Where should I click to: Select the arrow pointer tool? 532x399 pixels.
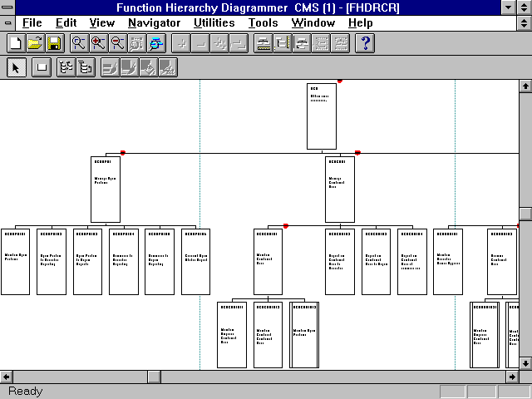16,68
